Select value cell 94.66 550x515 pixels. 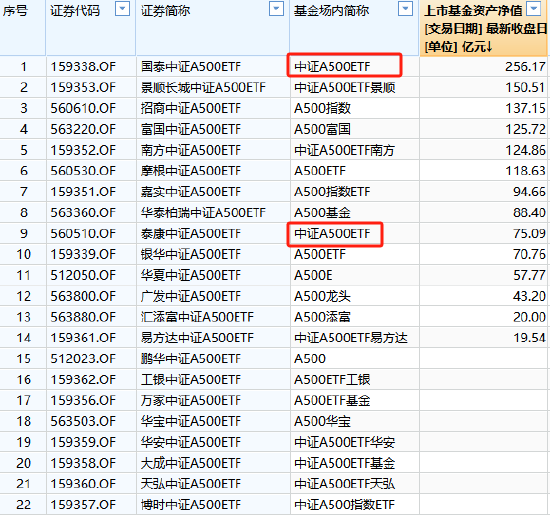tap(484, 192)
